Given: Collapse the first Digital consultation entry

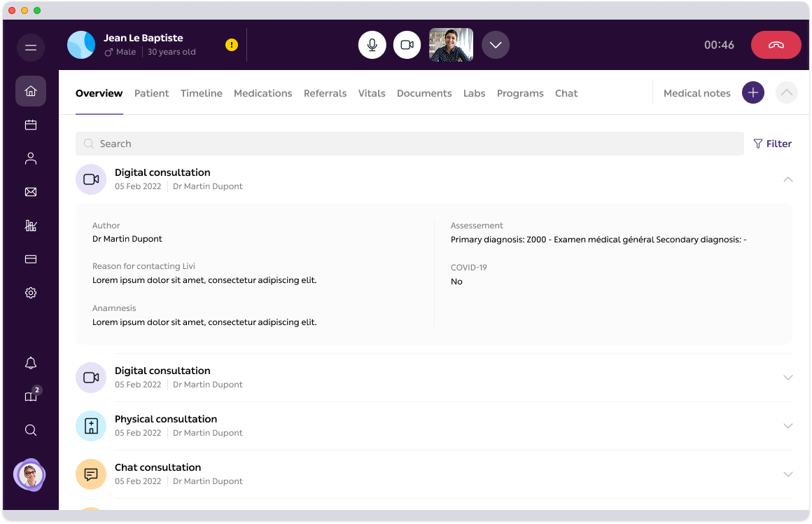Looking at the screenshot, I should [787, 179].
